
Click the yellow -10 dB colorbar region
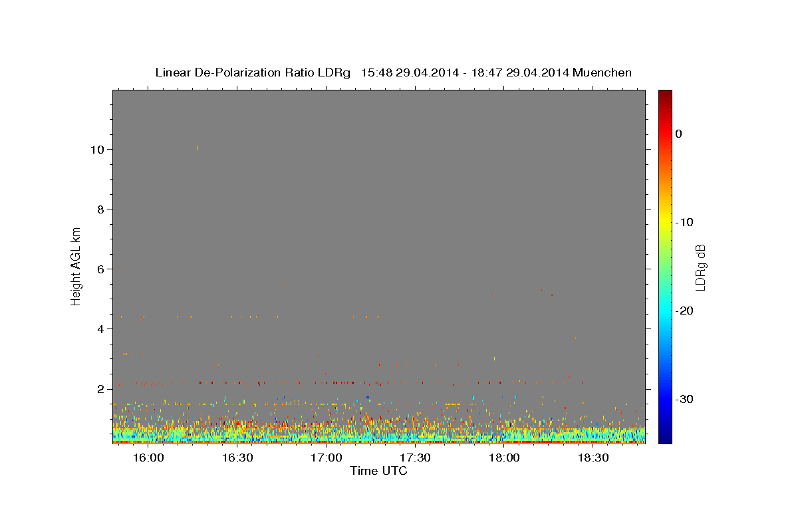[665, 222]
